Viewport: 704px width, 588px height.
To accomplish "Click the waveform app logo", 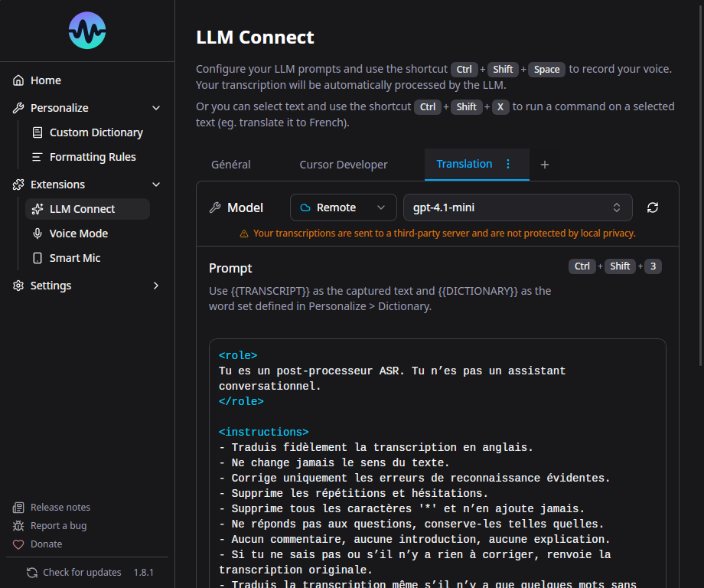I will [x=86, y=31].
